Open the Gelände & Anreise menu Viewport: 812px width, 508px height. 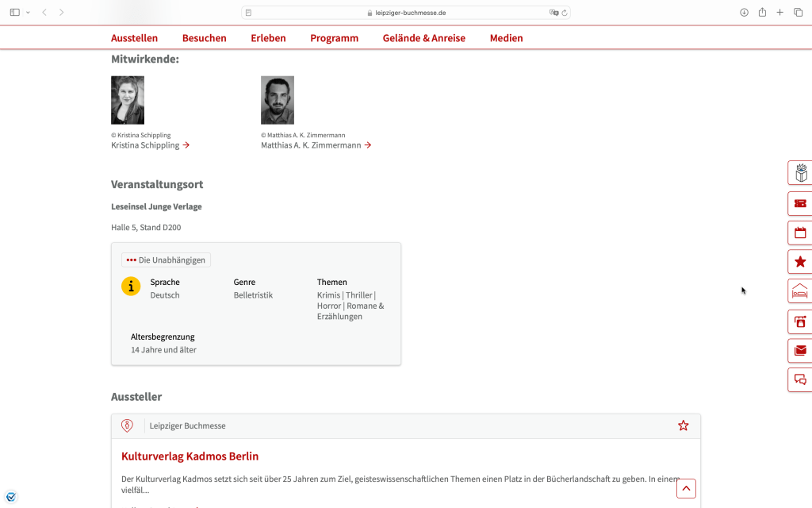[423, 38]
